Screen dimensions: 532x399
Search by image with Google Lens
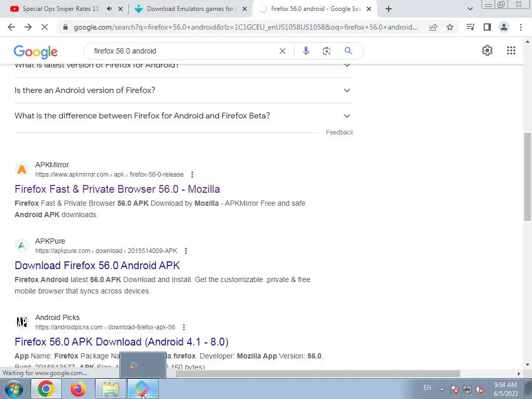point(326,51)
